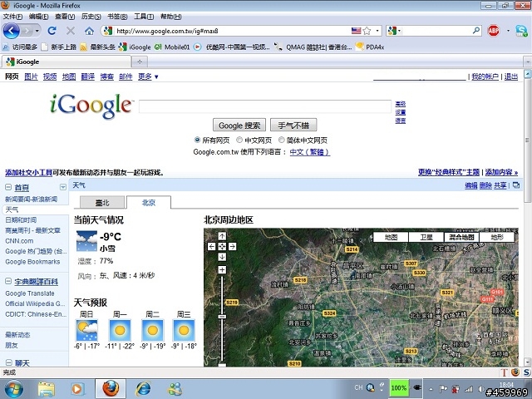Open 编辑 menu
The image size is (532, 399).
[39, 17]
